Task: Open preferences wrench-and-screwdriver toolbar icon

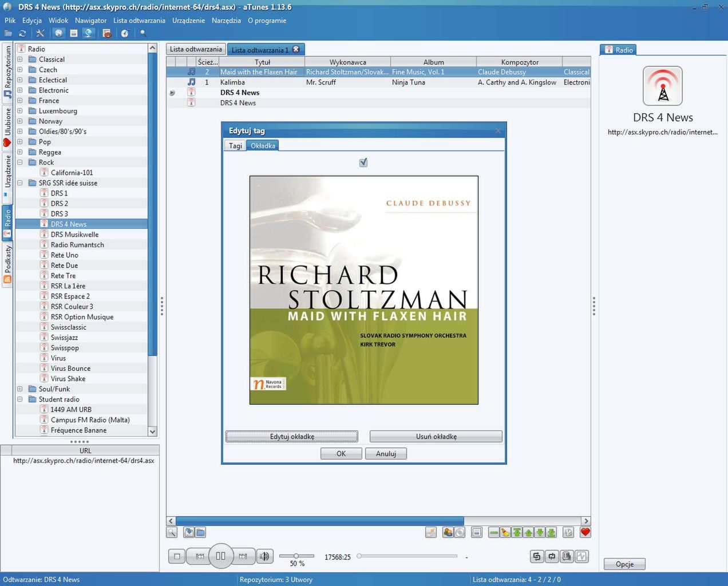Action: click(x=40, y=34)
